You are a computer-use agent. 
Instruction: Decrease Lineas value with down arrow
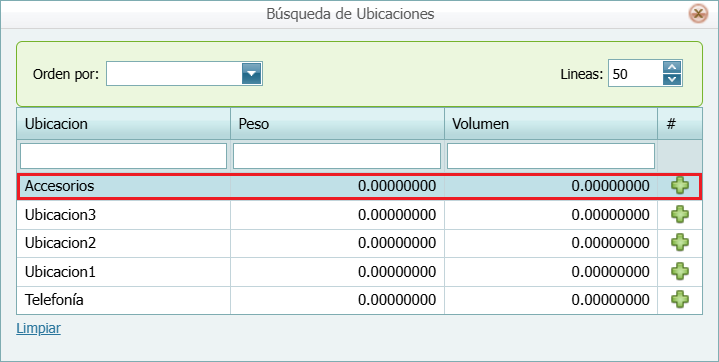[672, 80]
